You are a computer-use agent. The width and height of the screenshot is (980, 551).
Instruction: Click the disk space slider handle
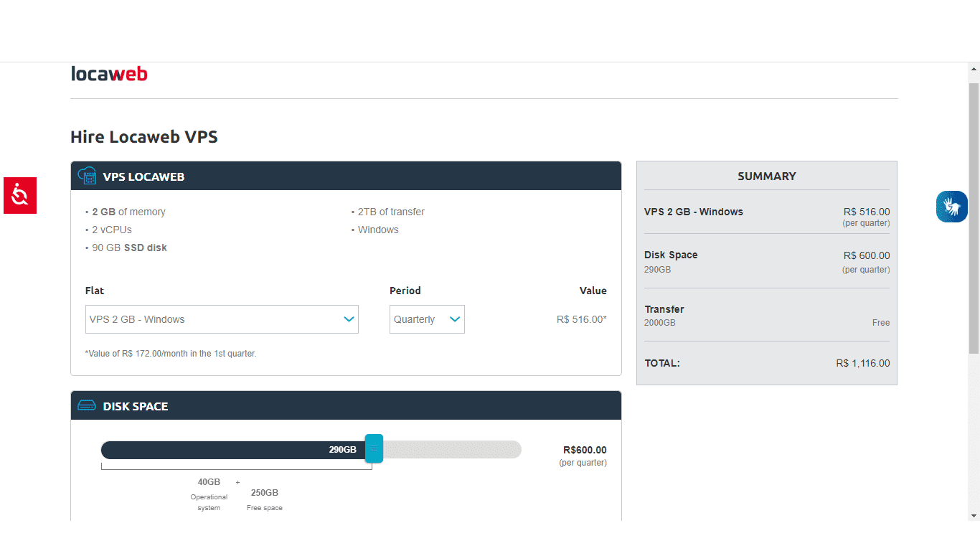(374, 449)
